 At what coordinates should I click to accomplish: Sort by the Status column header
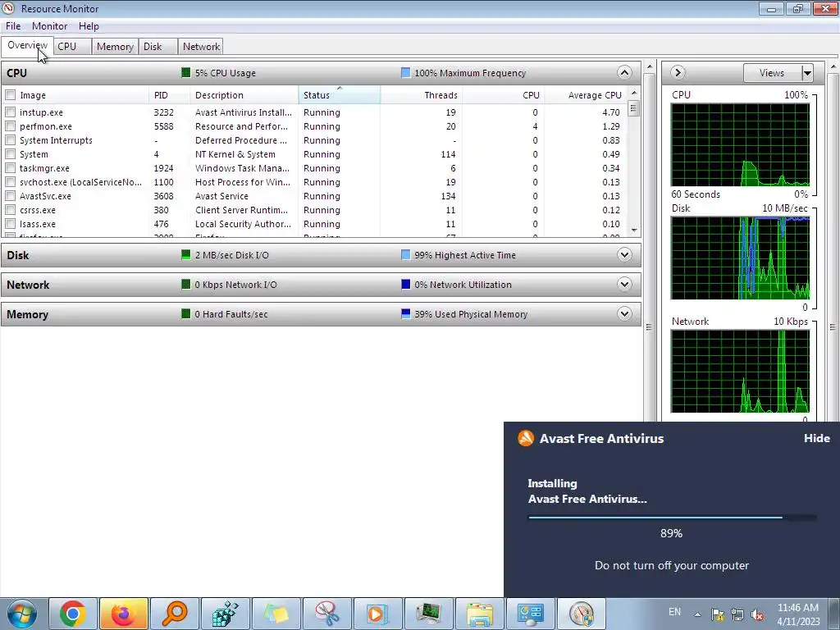339,95
